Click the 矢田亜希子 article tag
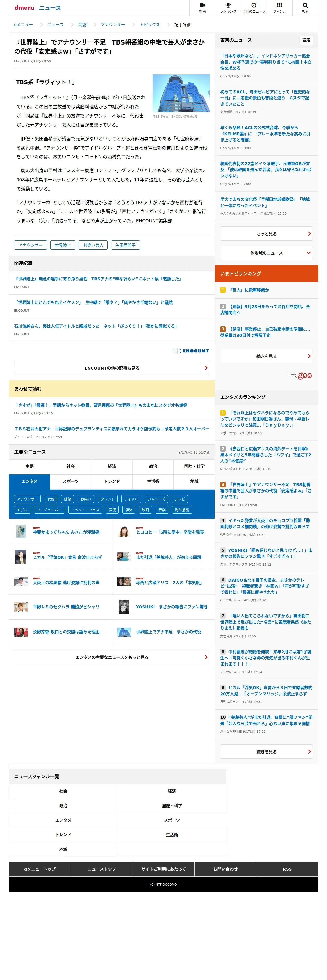Viewport: 327px width, 980px height. [126, 245]
